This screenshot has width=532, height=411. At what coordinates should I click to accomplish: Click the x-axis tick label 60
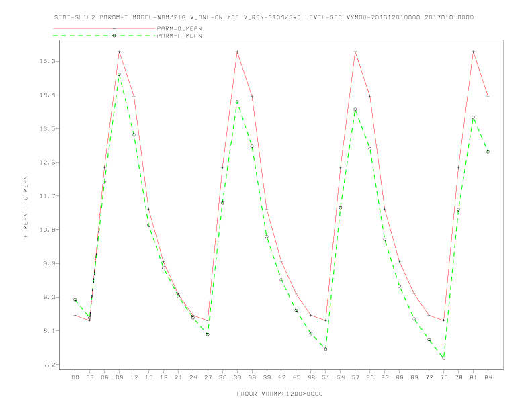(370, 377)
